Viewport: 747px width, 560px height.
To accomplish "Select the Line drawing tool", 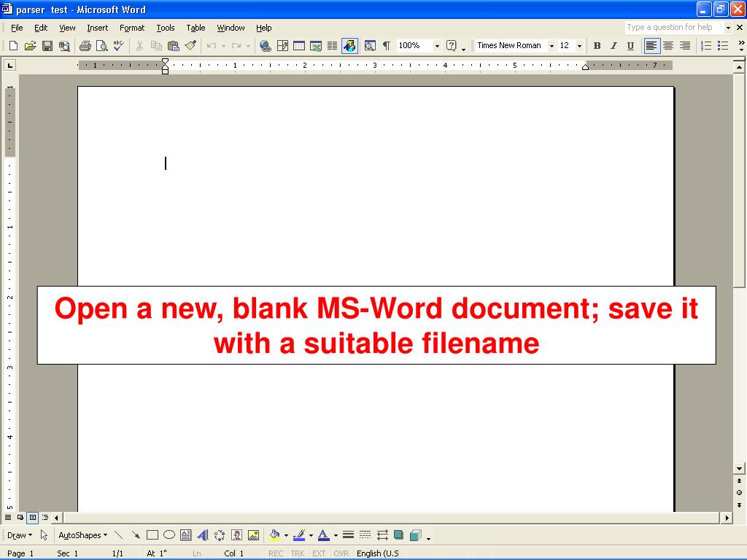I will click(119, 535).
